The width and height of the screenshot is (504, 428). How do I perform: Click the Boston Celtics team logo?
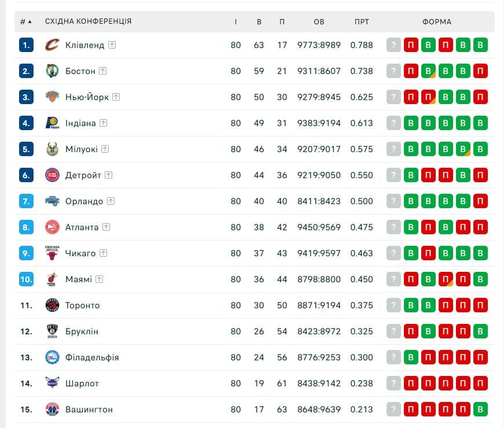click(x=53, y=71)
